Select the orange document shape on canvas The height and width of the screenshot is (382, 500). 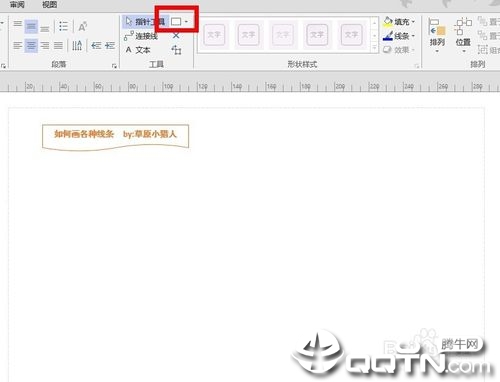(115, 137)
